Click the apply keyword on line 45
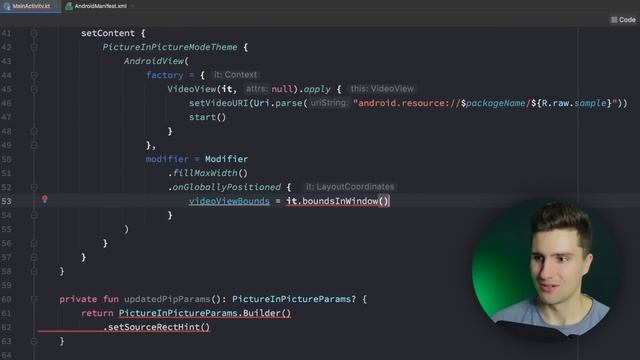Viewport: 640px width, 360px height. (x=317, y=89)
